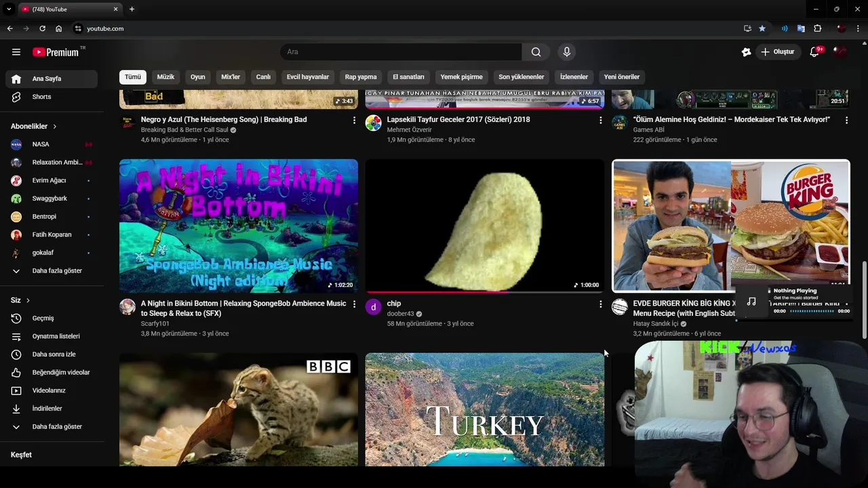Select the El sanatları chip
The image size is (868, 488).
click(408, 77)
